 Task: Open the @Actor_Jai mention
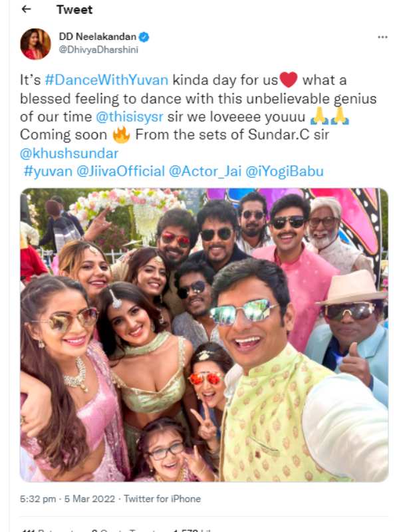205,172
